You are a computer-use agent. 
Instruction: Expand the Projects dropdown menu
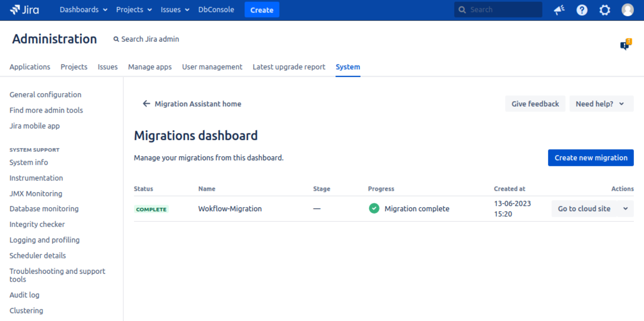tap(134, 10)
